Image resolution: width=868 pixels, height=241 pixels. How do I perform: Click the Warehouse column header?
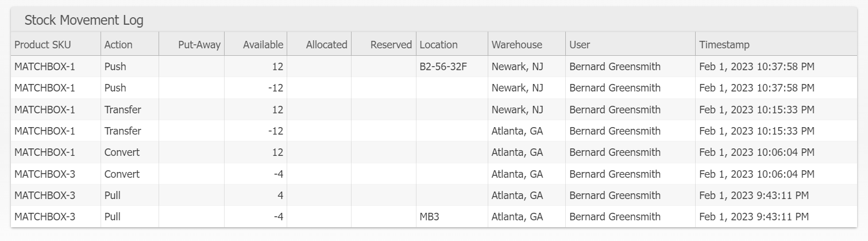tap(516, 44)
